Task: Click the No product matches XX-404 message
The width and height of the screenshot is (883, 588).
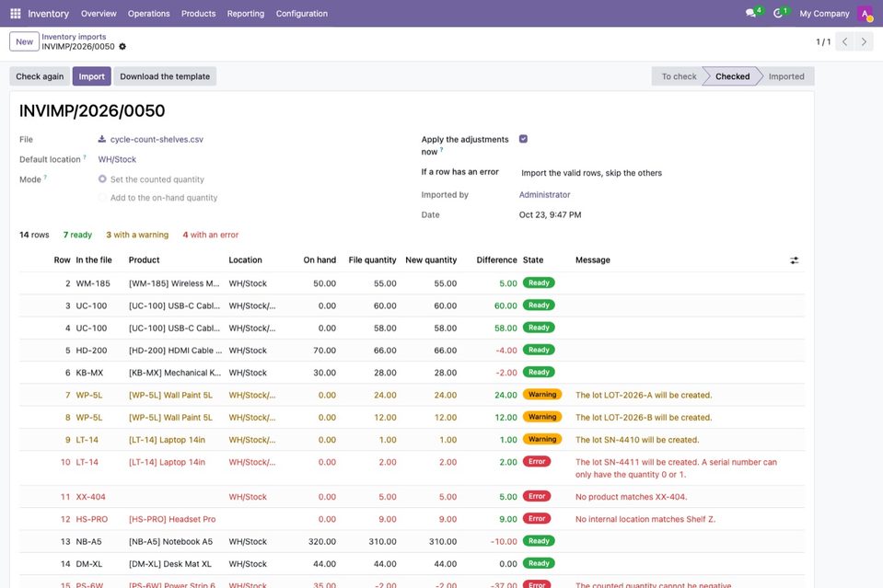Action: point(632,497)
